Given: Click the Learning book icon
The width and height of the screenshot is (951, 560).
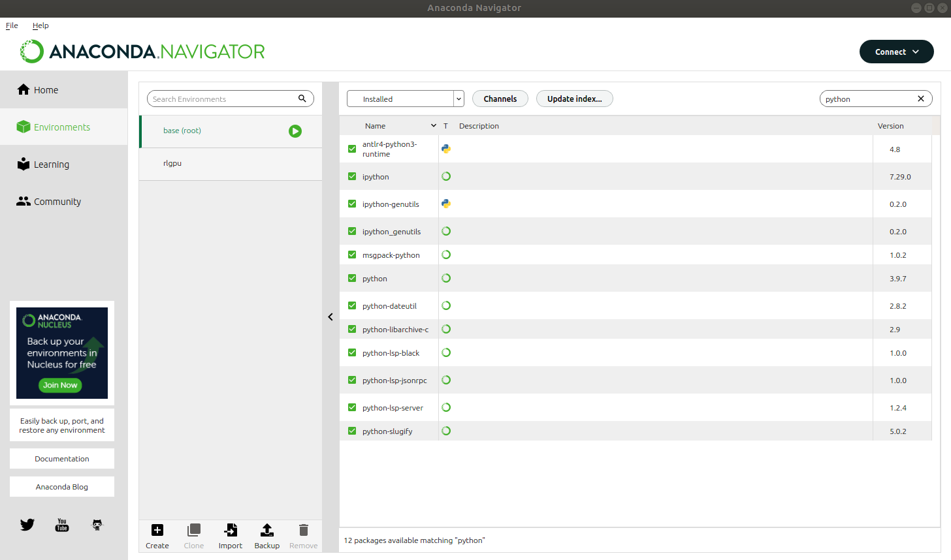Looking at the screenshot, I should click(x=24, y=164).
